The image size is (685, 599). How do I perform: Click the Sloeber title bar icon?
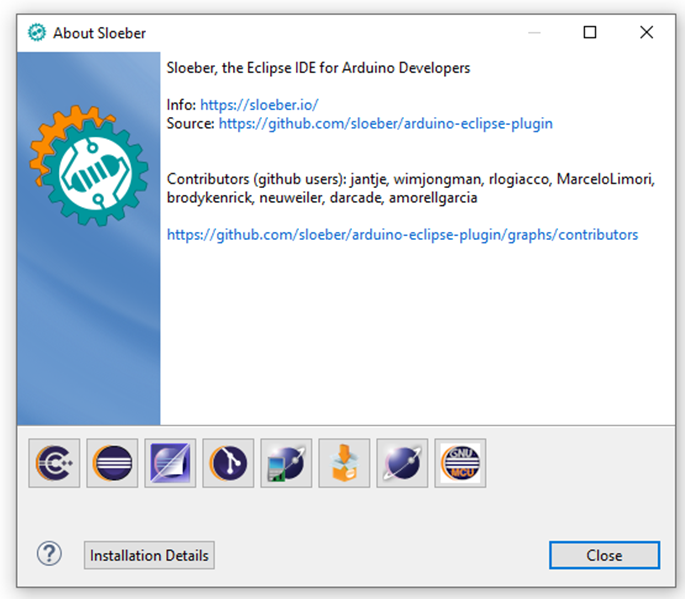37,32
